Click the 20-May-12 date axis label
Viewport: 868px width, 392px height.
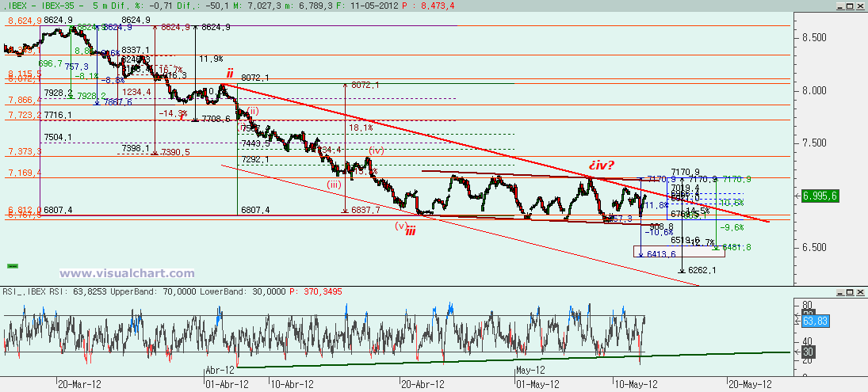pyautogui.click(x=750, y=383)
